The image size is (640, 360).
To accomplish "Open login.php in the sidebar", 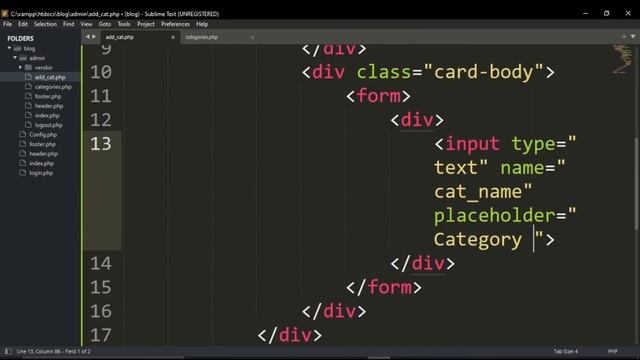I will pos(41,173).
